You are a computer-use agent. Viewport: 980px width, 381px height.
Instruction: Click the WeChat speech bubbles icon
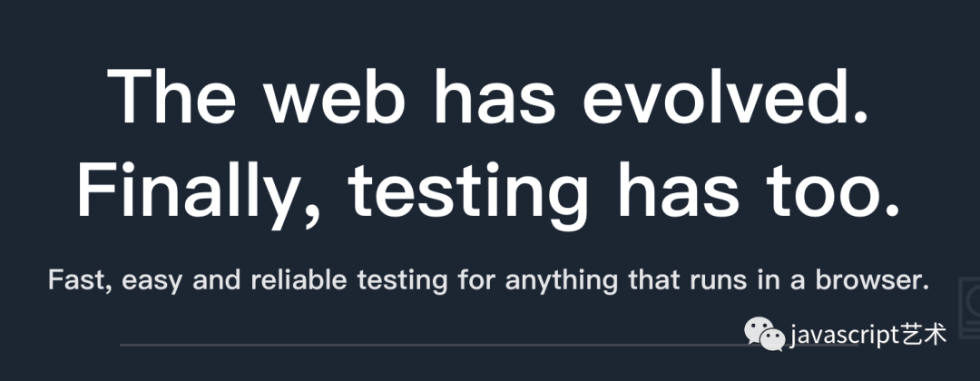765,336
